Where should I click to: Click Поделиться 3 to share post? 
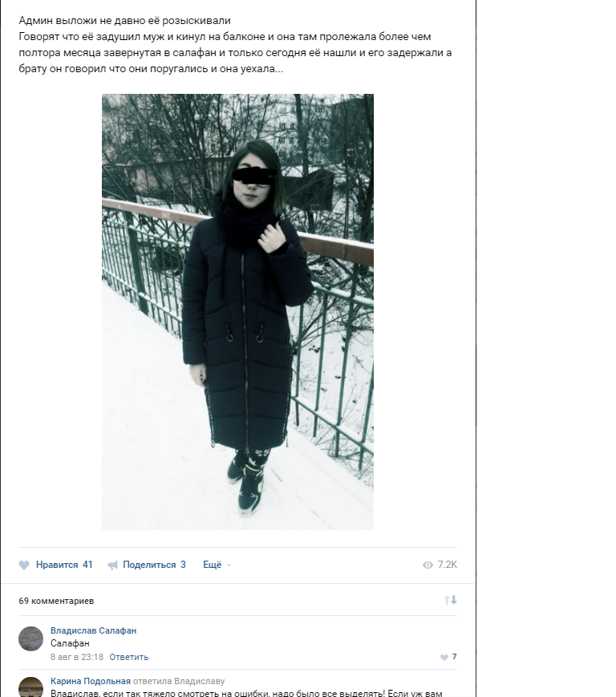coord(147,565)
